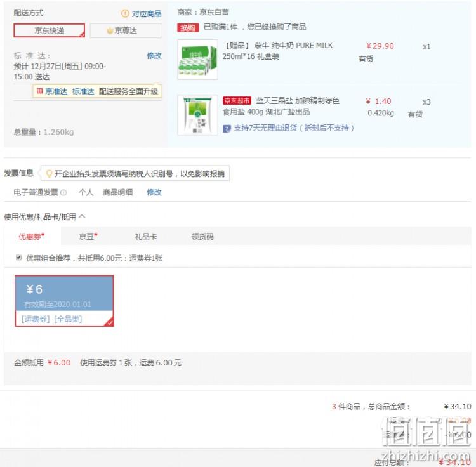Click the 京东超市 red badge

click(237, 100)
